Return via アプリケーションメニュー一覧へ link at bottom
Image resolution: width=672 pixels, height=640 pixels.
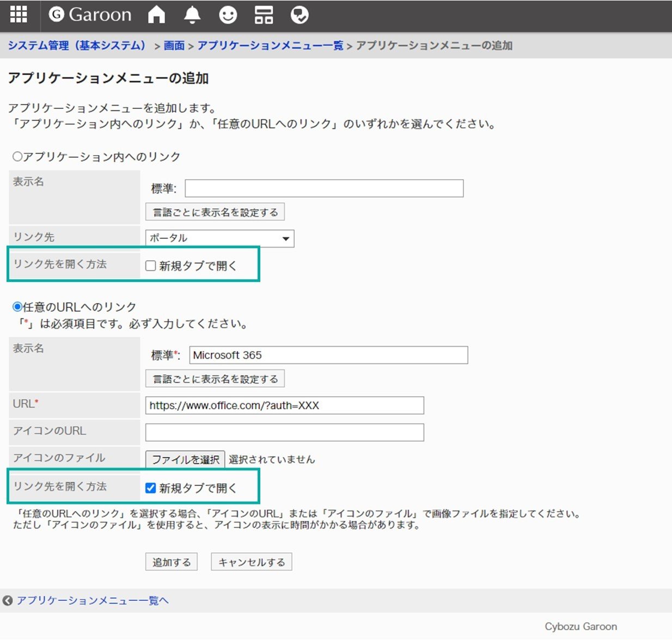pyautogui.click(x=93, y=600)
